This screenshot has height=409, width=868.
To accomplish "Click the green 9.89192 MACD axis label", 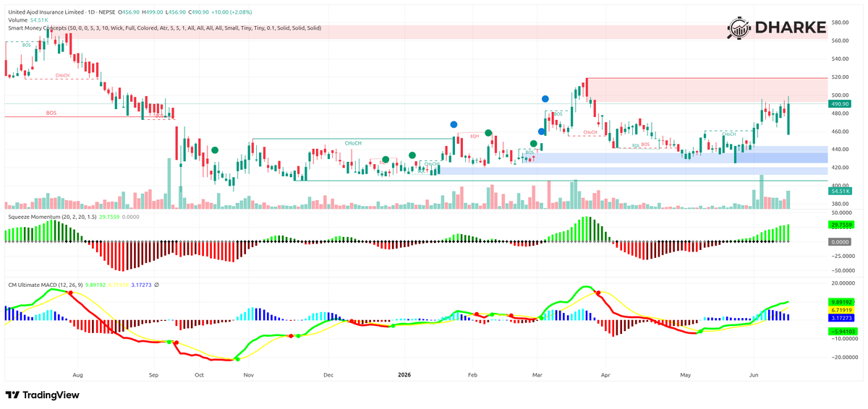I will [841, 302].
